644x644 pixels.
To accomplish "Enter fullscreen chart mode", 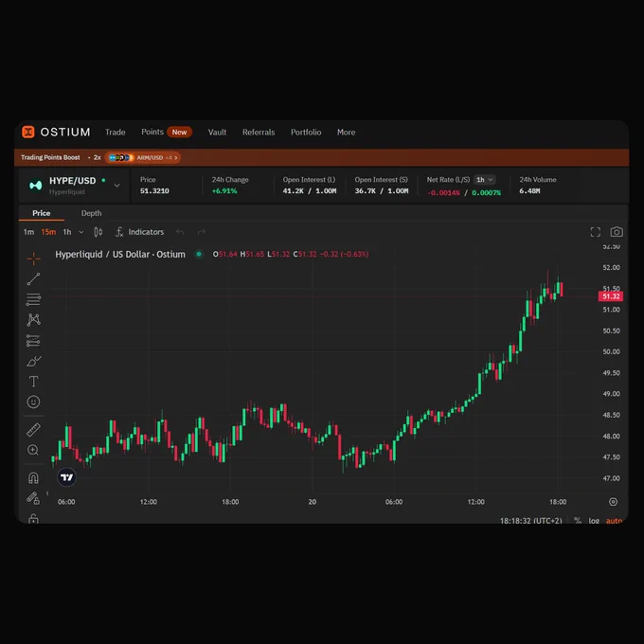I will [595, 232].
